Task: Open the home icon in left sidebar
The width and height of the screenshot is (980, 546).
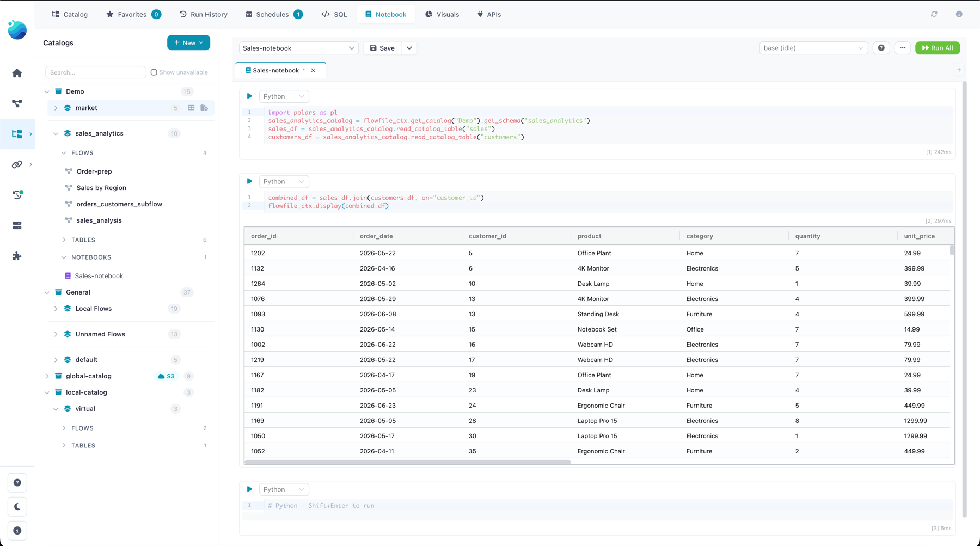Action: (17, 73)
